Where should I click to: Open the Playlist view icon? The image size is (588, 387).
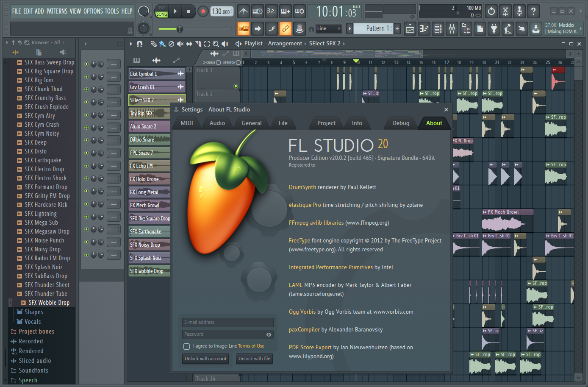(x=410, y=29)
